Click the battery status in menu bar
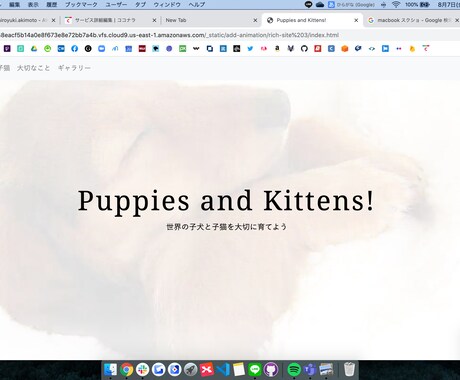The width and height of the screenshot is (460, 380). pos(418,4)
